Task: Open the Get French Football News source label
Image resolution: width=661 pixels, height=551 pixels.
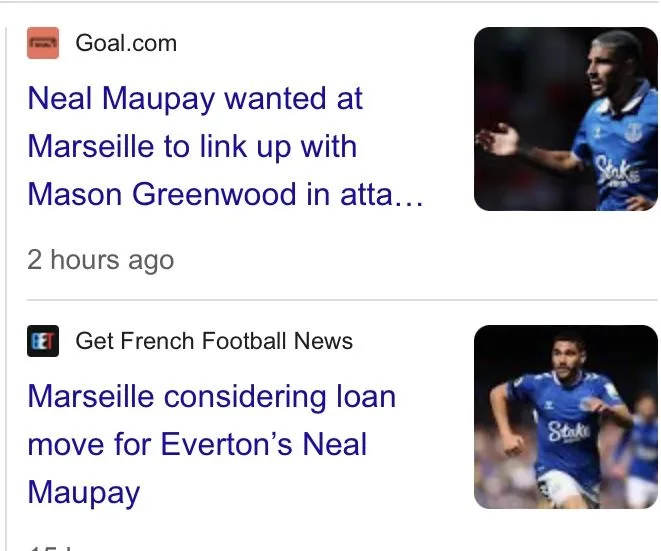Action: coord(214,341)
